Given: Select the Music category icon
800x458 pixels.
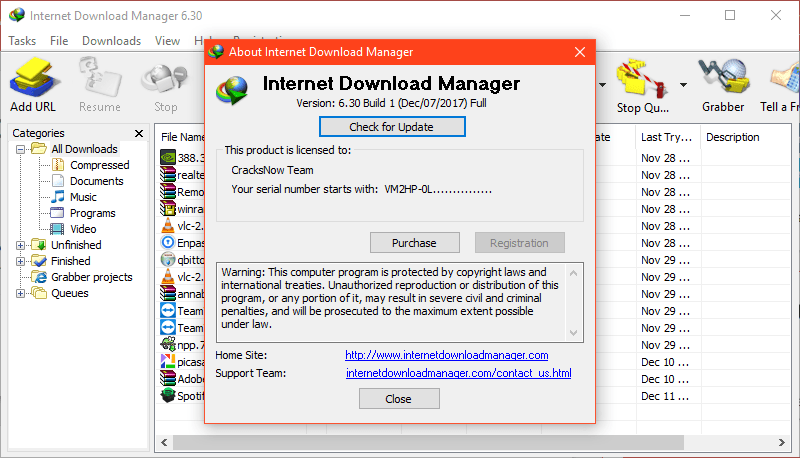Looking at the screenshot, I should pos(58,196).
